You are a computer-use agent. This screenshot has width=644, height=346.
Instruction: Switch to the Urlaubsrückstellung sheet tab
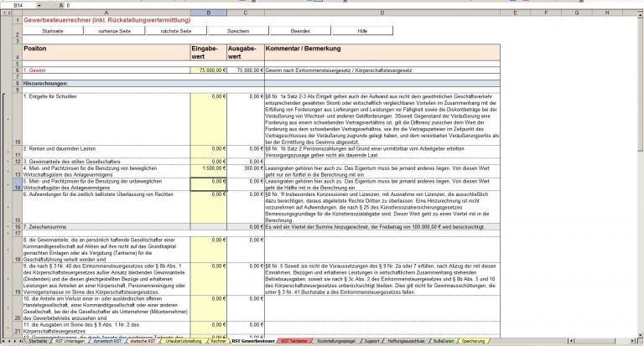tap(184, 341)
